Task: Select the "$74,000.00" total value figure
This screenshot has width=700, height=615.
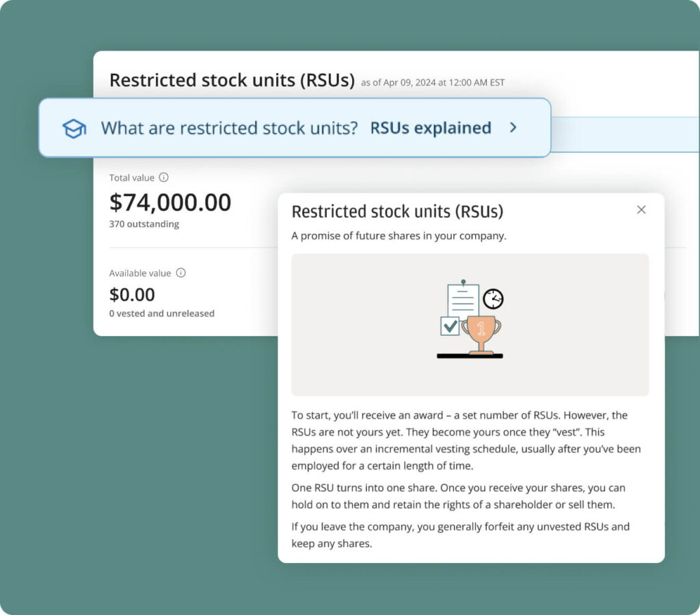Action: click(x=170, y=202)
